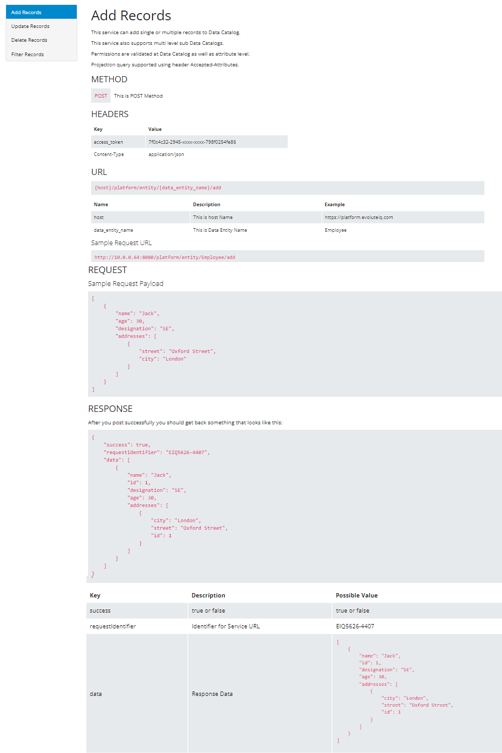Click the https://platform.evoluteiq.com example
Viewport: 502px width, 753px height.
coord(359,217)
